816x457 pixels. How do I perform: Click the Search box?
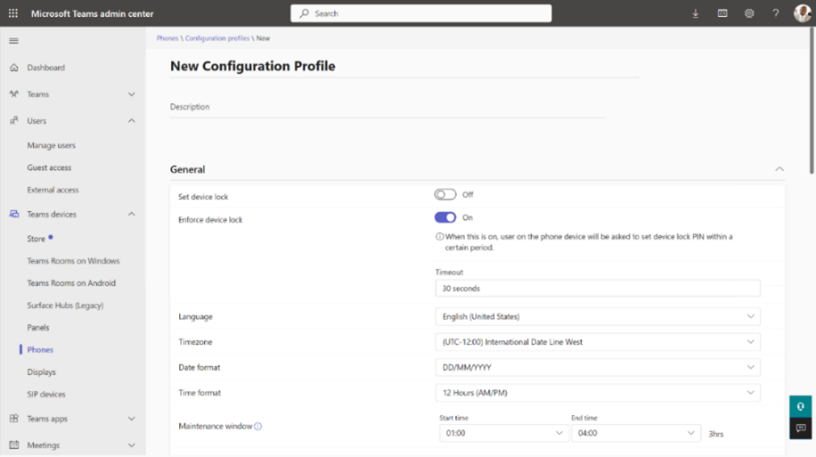pos(421,14)
